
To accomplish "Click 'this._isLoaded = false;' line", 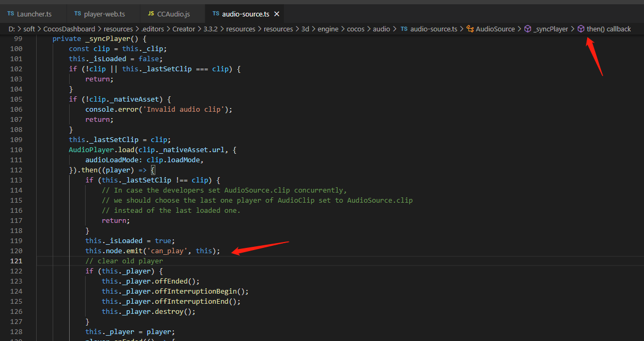I will coord(115,59).
